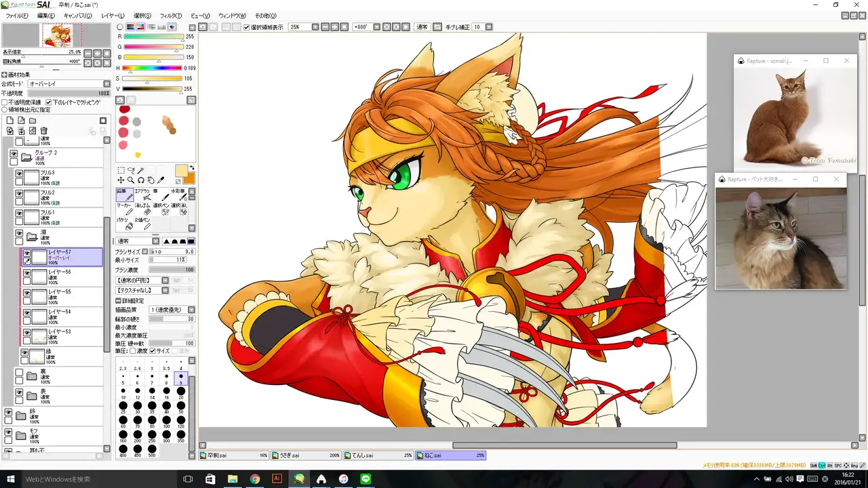The height and width of the screenshot is (488, 868).
Task: Pick the magic wand selection tool
Action: point(141,170)
